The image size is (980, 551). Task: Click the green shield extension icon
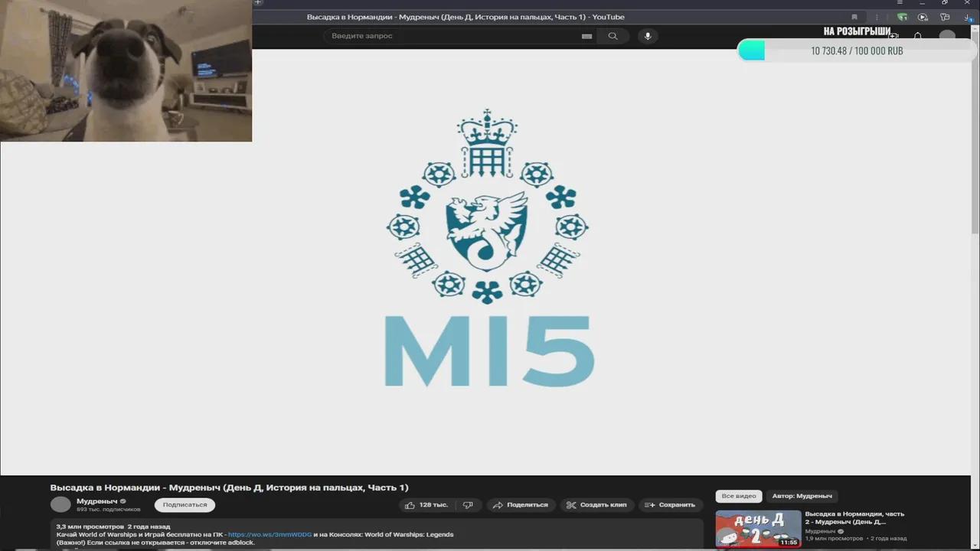(x=902, y=17)
